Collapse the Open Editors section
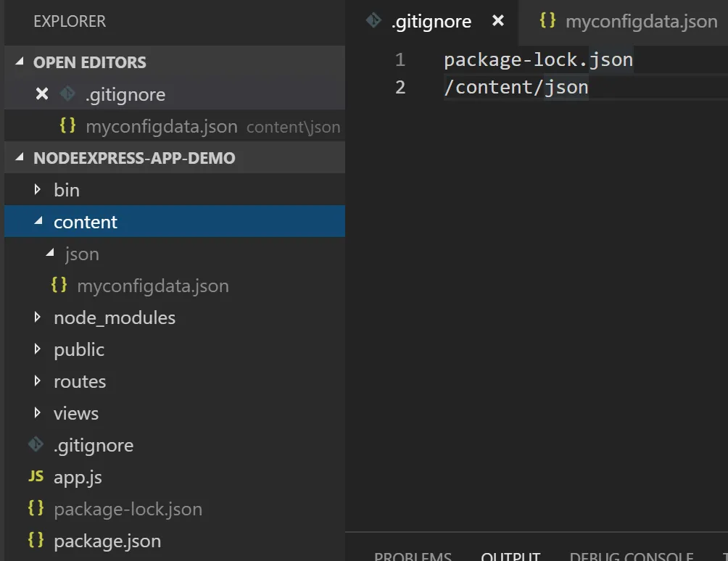The width and height of the screenshot is (728, 561). pos(19,62)
